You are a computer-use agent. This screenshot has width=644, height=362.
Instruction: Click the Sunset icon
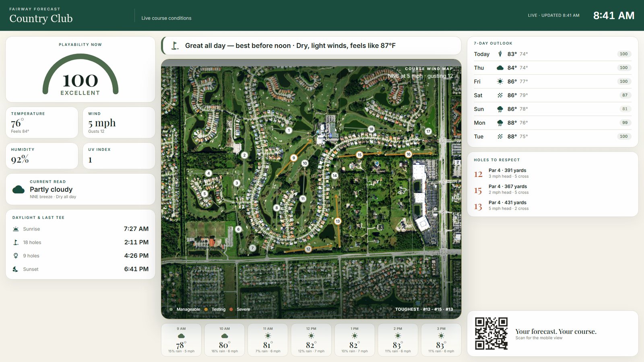(x=16, y=269)
